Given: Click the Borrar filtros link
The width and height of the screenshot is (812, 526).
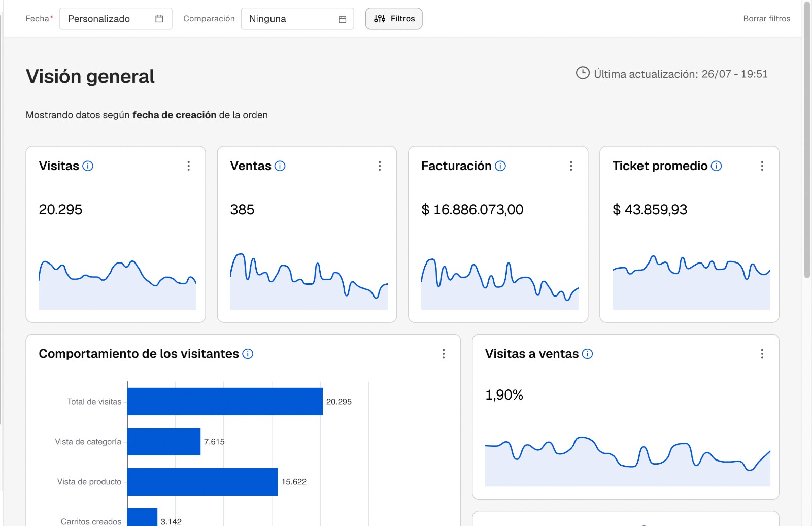Looking at the screenshot, I should (767, 19).
